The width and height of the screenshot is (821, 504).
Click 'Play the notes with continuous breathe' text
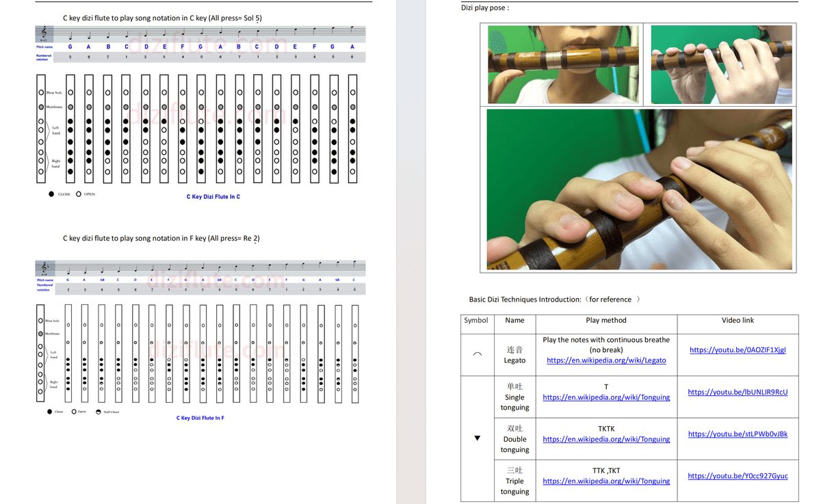click(x=606, y=340)
